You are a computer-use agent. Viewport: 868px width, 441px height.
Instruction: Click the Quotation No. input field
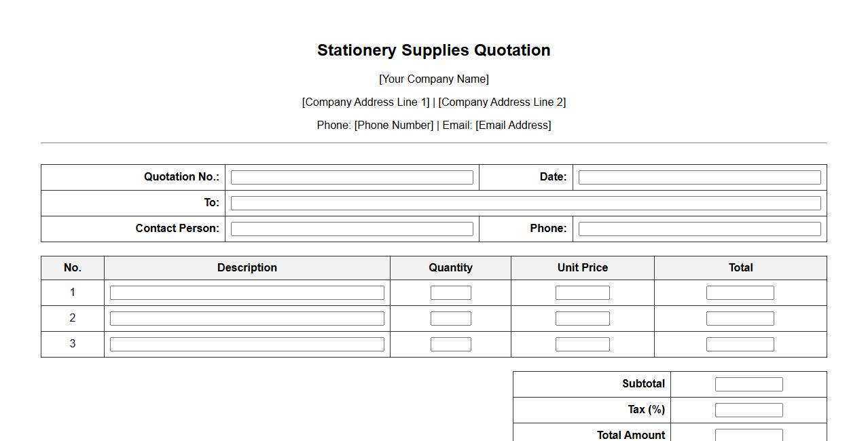(x=352, y=178)
